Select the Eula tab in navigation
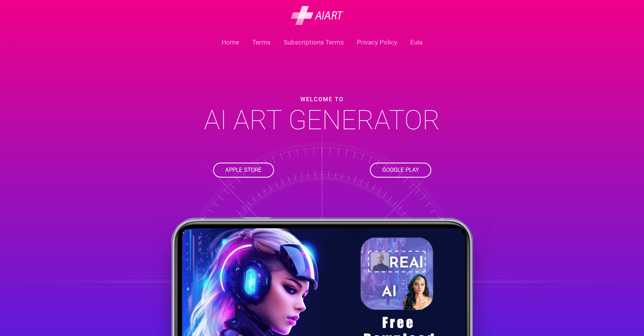The height and width of the screenshot is (336, 644). [416, 42]
